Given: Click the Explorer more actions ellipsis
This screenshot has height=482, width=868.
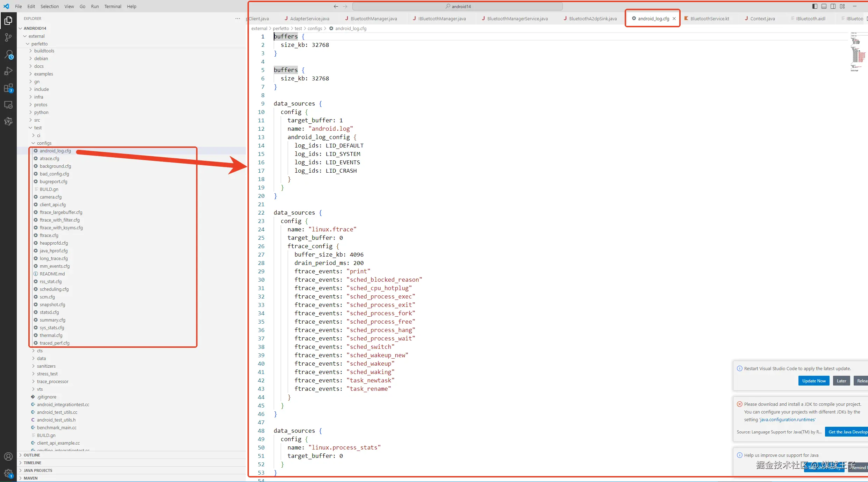Looking at the screenshot, I should [238, 19].
